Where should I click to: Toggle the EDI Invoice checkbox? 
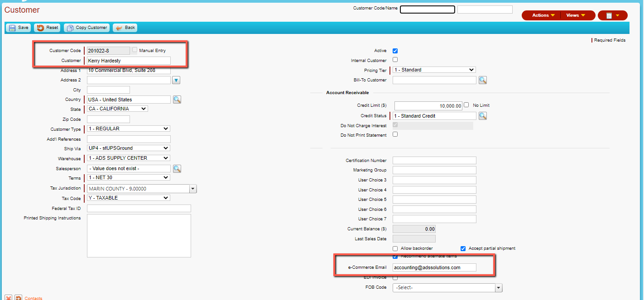(x=395, y=277)
